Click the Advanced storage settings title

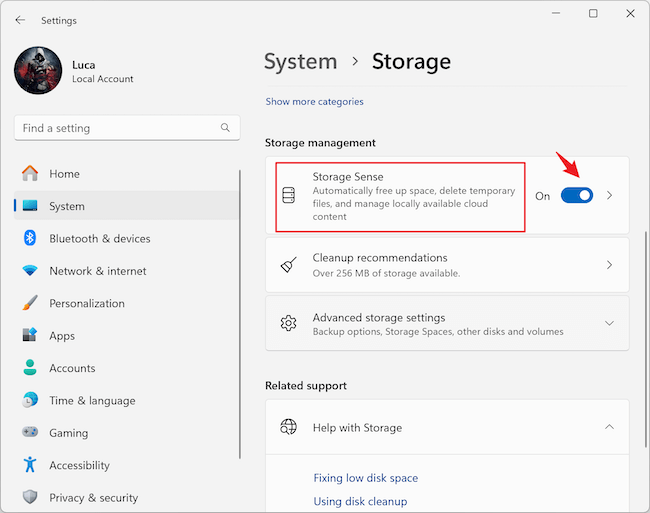click(x=379, y=317)
